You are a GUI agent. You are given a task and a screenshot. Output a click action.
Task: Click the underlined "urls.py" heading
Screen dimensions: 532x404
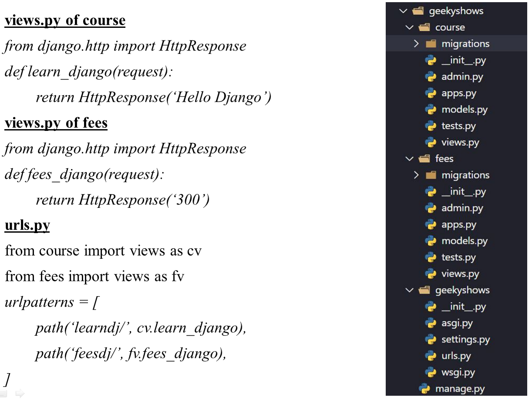coord(27,225)
